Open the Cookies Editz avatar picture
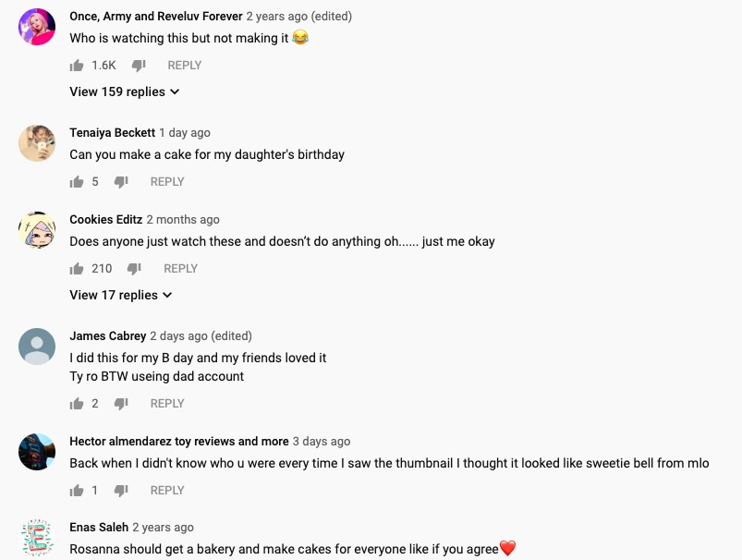 pos(37,230)
